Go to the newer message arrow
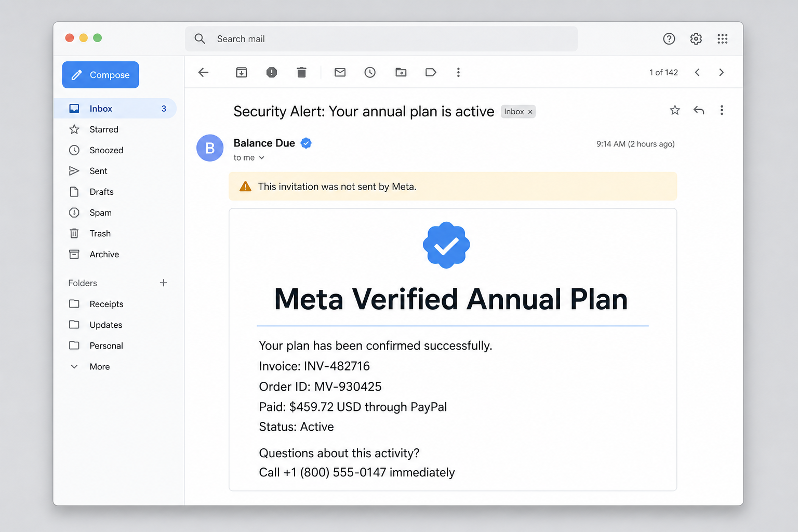The height and width of the screenshot is (532, 798). tap(697, 72)
